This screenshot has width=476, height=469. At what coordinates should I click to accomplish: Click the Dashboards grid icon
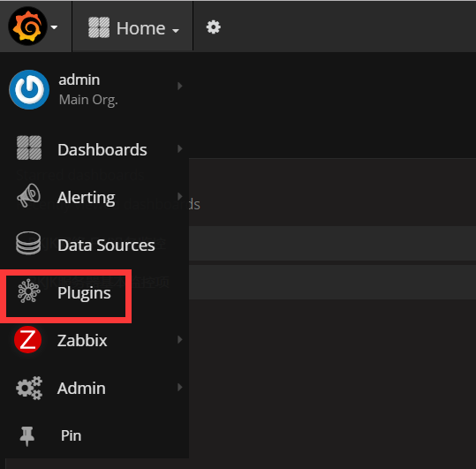pos(29,148)
